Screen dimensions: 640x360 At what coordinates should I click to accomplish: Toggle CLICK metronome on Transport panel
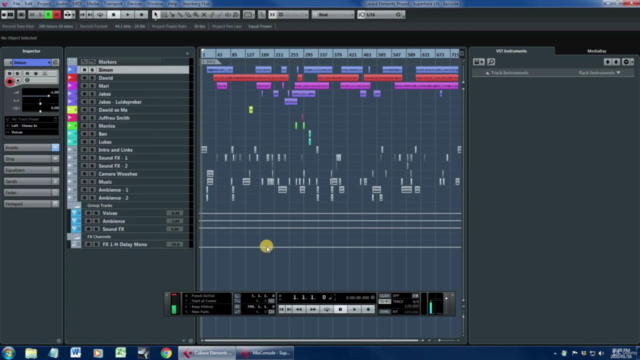tap(384, 296)
